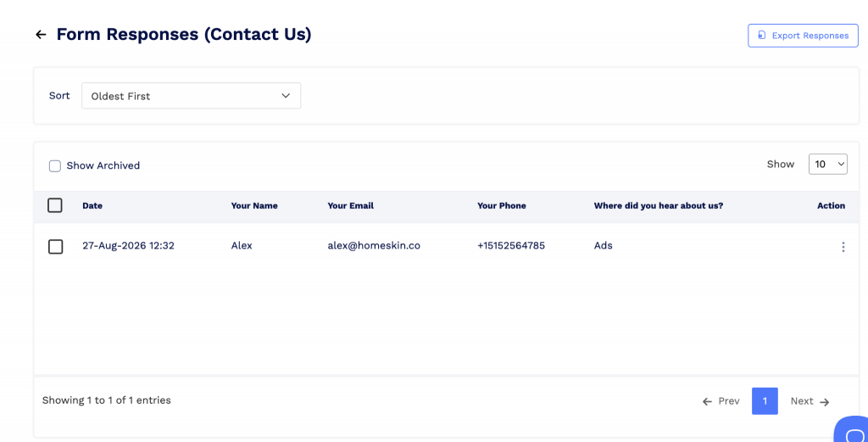
Task: Click the chevron arrow in the Sort dropdown
Action: tap(286, 96)
